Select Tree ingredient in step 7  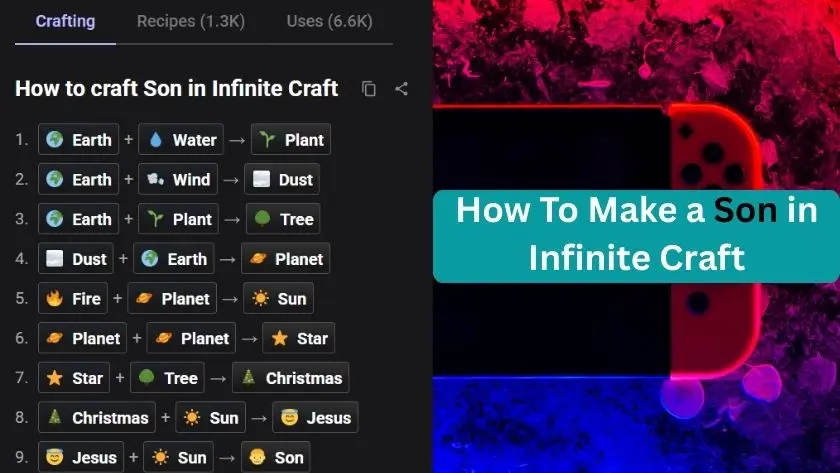168,377
